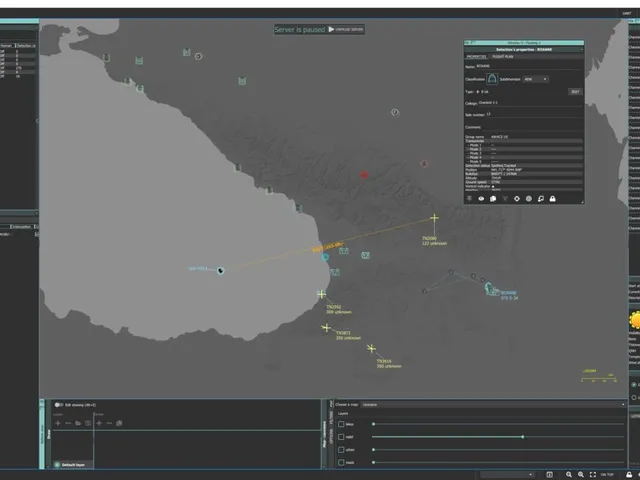
Task: Enable the roads layer checkbox
Action: 341,462
